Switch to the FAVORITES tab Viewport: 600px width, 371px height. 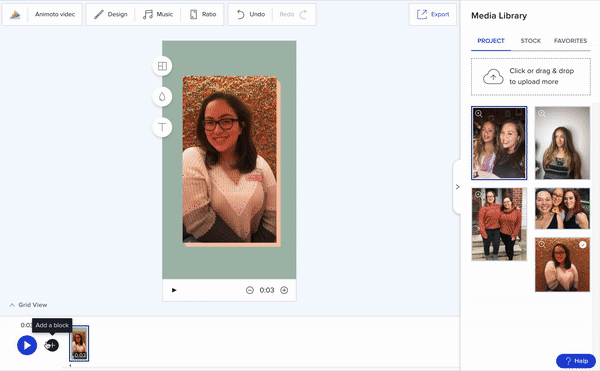point(570,41)
